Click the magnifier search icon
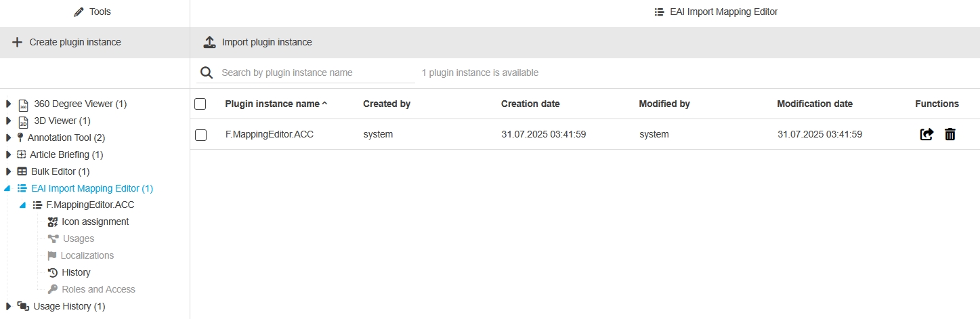 (207, 72)
